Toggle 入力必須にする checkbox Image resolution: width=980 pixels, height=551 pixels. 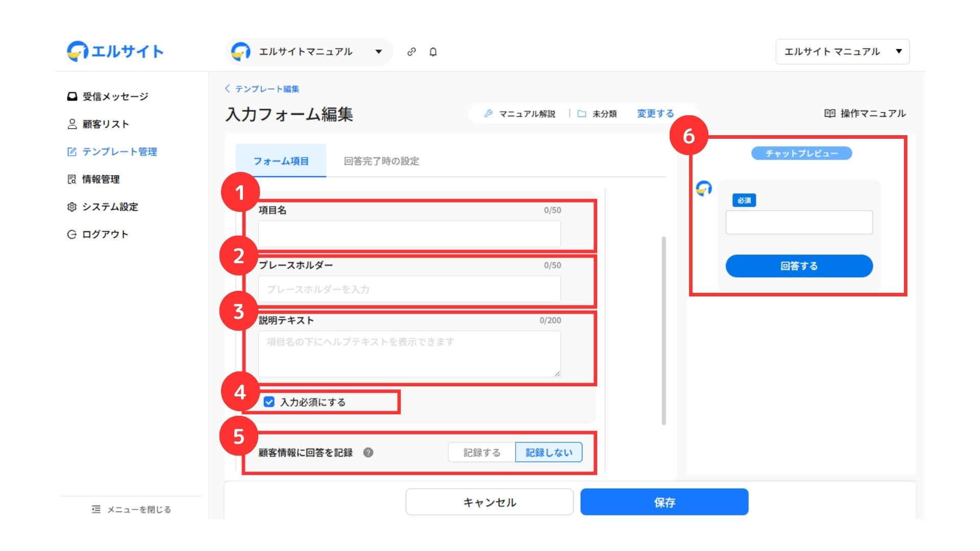[x=269, y=402]
